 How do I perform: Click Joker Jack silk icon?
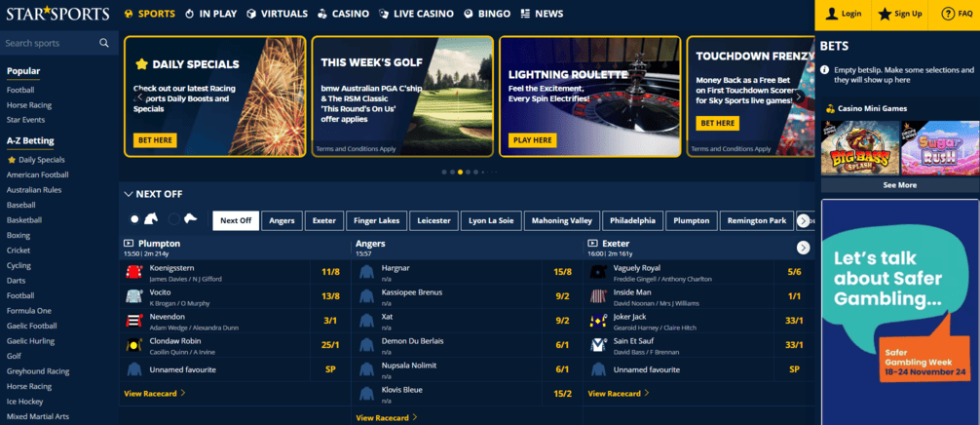(598, 321)
